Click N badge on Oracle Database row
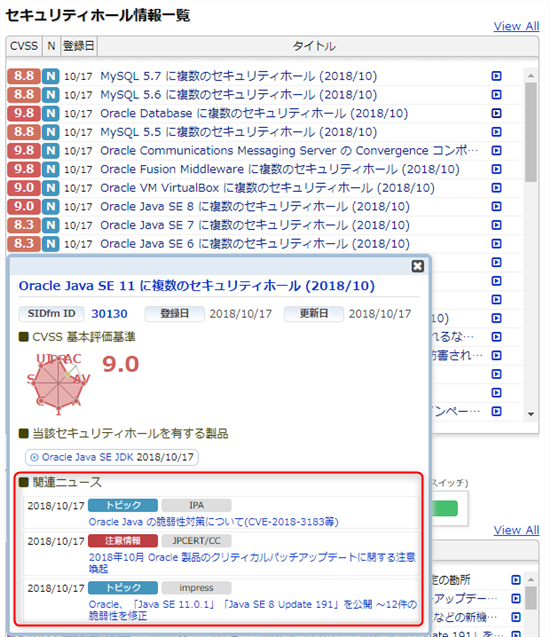Viewport: 550px width, 637px height. click(x=51, y=113)
